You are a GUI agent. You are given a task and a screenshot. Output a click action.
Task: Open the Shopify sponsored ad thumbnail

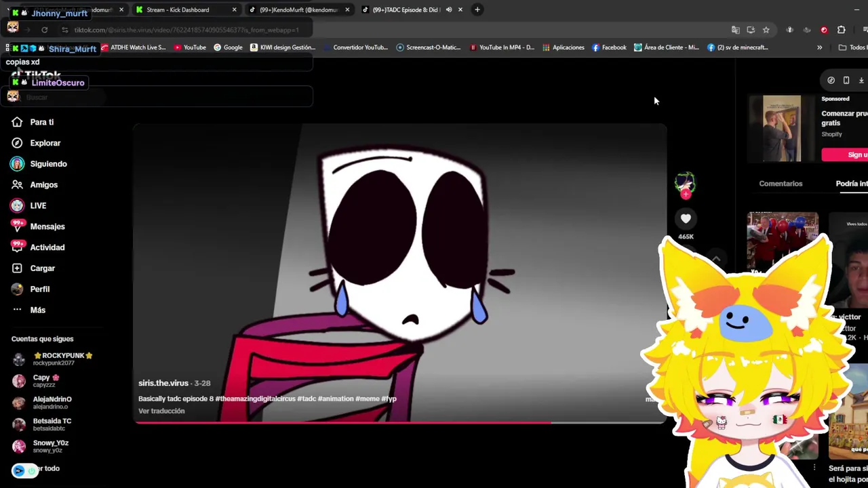[x=781, y=129]
